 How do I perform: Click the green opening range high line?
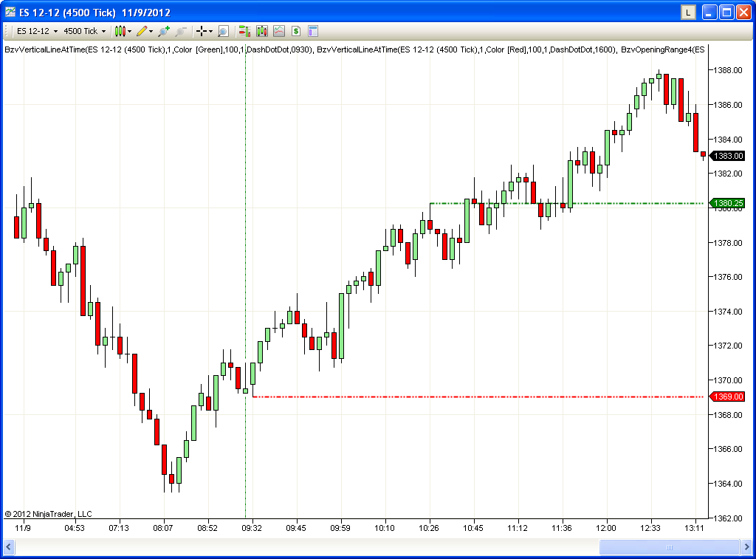click(566, 204)
